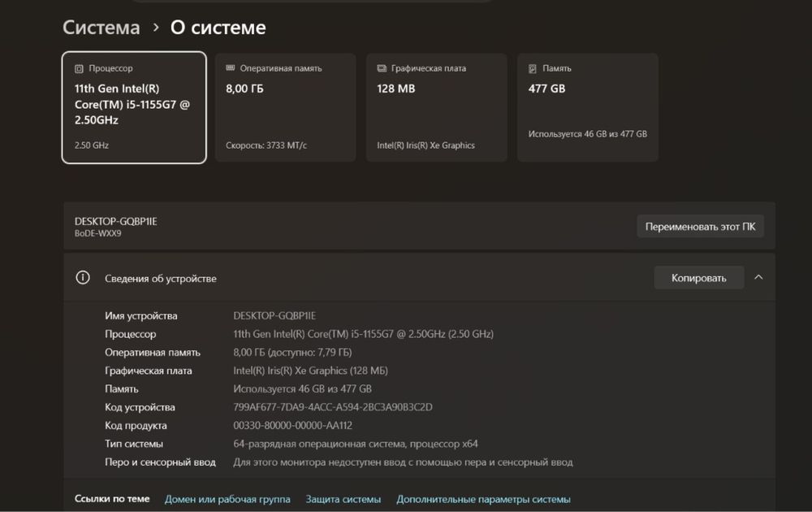The height and width of the screenshot is (512, 812).
Task: Click info icon beside Сведения об устройстве
Action: 83,278
